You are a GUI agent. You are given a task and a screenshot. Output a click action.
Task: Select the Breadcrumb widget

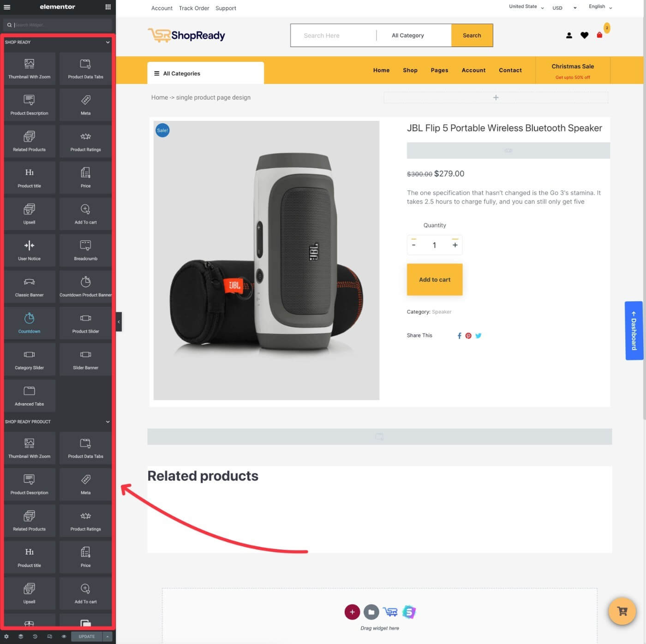86,250
